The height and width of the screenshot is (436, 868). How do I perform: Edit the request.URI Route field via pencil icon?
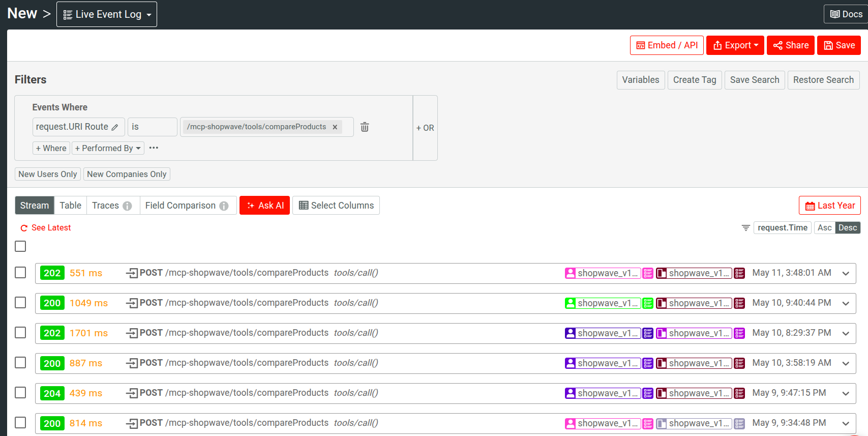click(x=115, y=127)
